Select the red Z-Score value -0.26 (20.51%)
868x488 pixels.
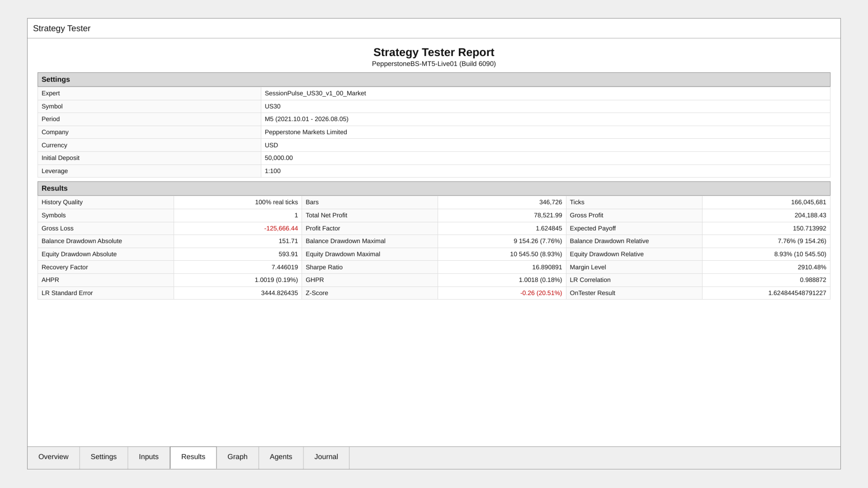(x=541, y=293)
